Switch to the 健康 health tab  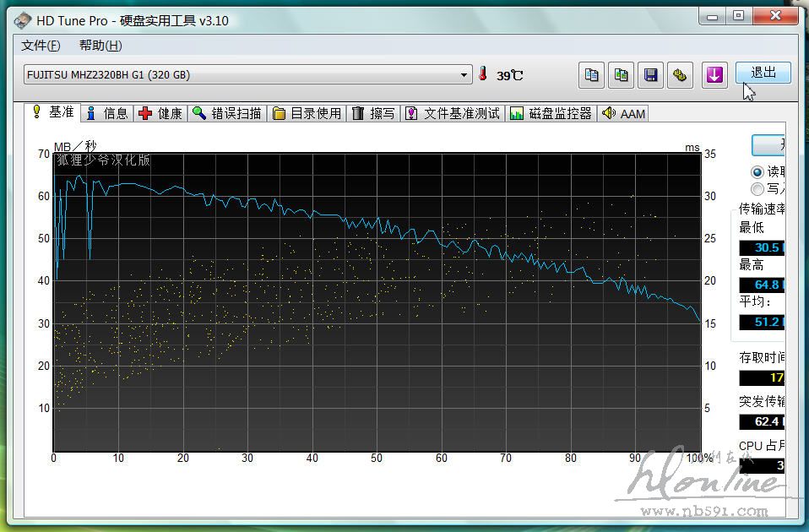[160, 113]
